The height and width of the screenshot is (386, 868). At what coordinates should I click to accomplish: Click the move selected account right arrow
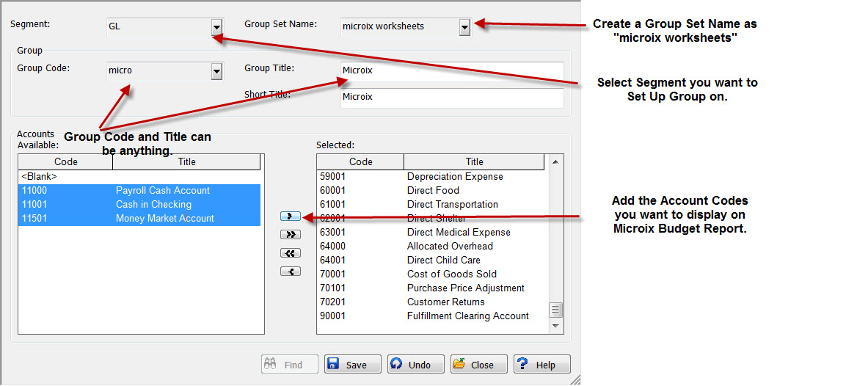point(291,216)
